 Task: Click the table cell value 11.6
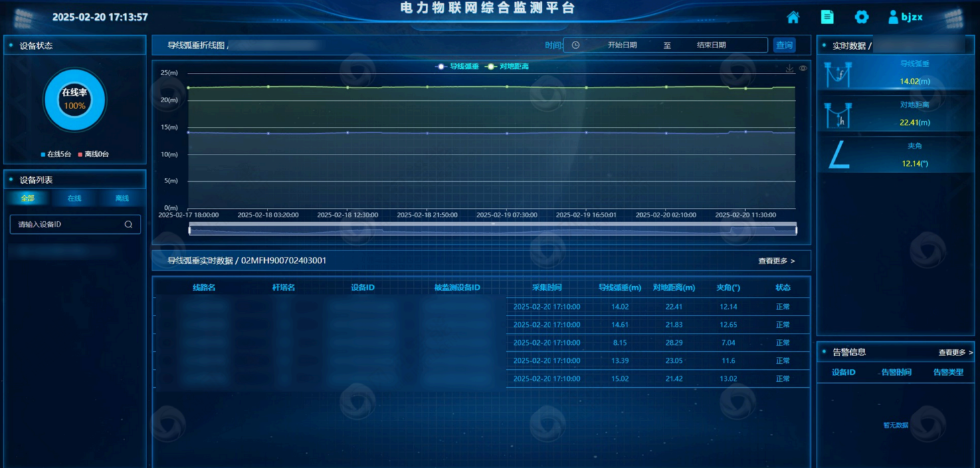point(728,361)
